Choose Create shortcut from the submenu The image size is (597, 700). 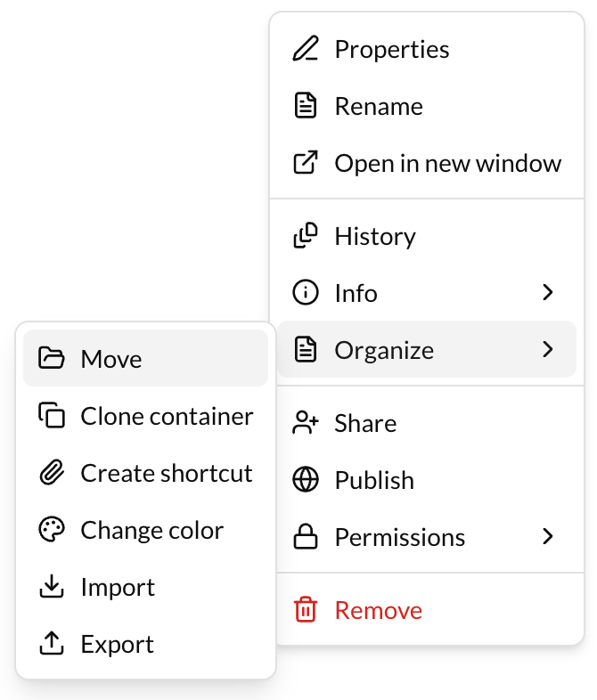145,472
